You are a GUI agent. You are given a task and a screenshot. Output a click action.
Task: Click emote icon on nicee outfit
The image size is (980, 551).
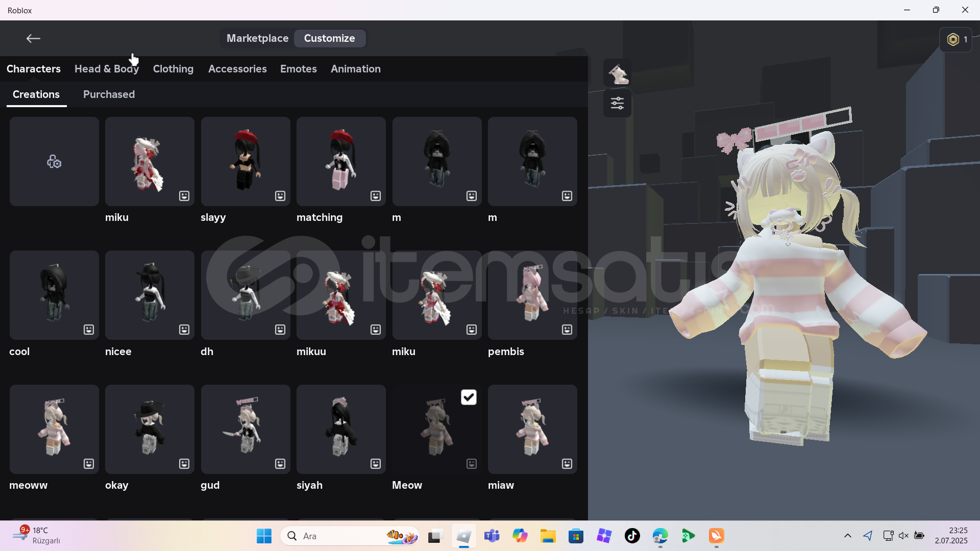(x=184, y=330)
